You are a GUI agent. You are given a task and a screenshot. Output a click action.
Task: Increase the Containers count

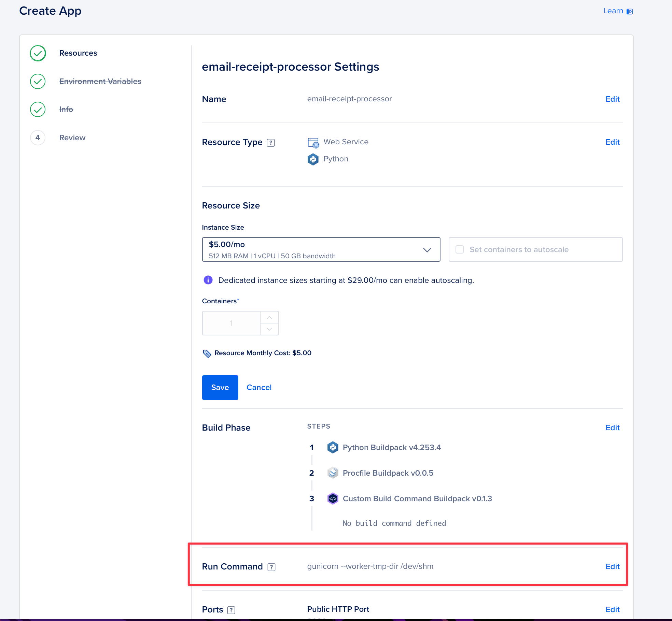coord(269,317)
